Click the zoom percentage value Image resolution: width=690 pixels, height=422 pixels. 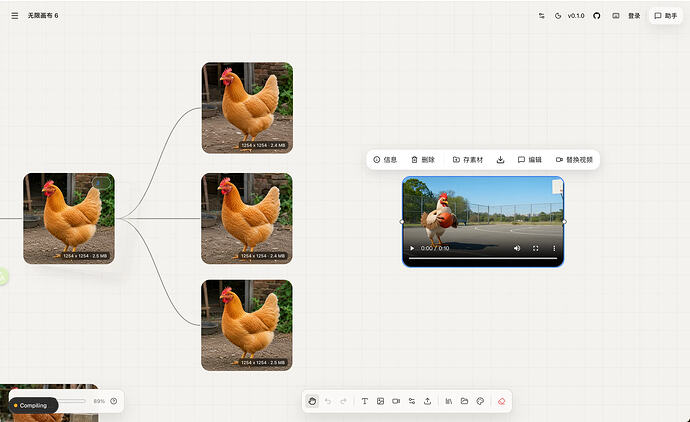coord(99,401)
